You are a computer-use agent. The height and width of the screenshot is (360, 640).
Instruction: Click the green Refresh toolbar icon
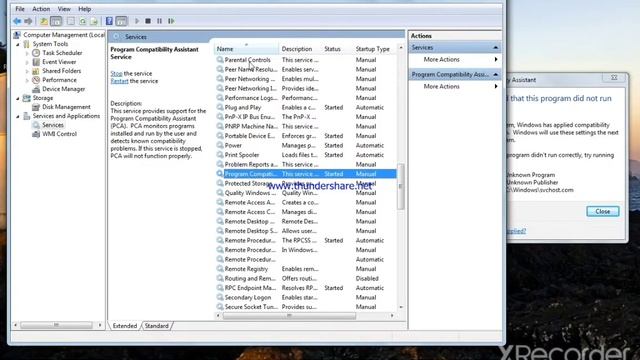[83, 21]
